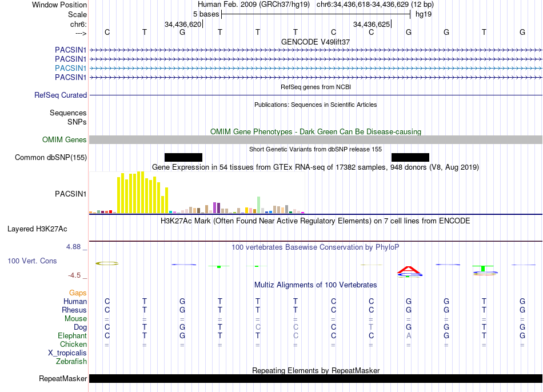Click the faded A base in Elephant row
The image size is (543, 392).
coord(409,335)
